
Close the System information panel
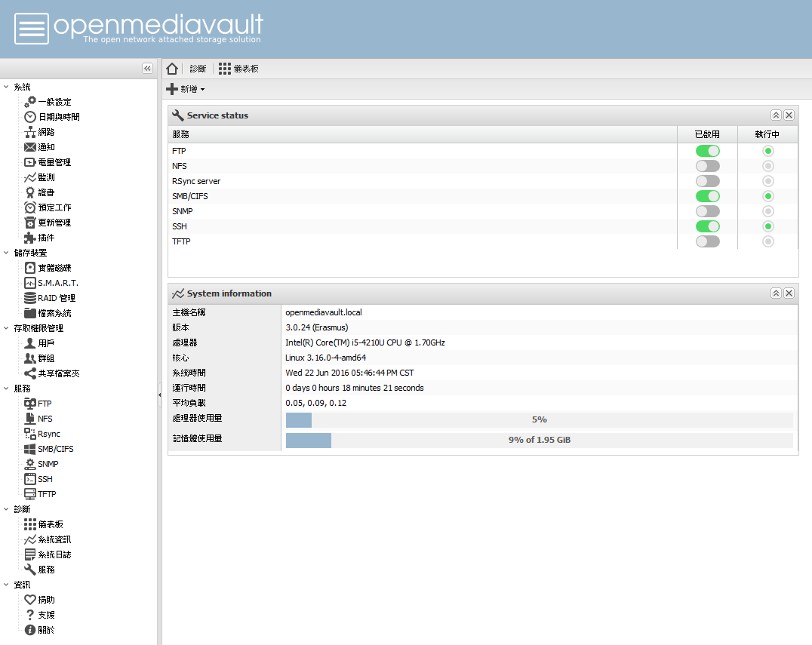(x=789, y=293)
